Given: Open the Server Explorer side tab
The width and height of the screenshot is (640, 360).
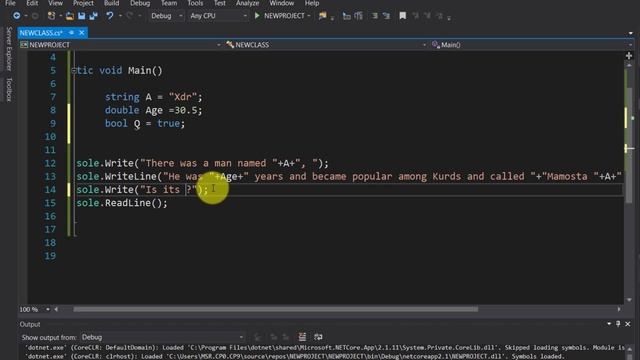Looking at the screenshot, I should coord(9,49).
